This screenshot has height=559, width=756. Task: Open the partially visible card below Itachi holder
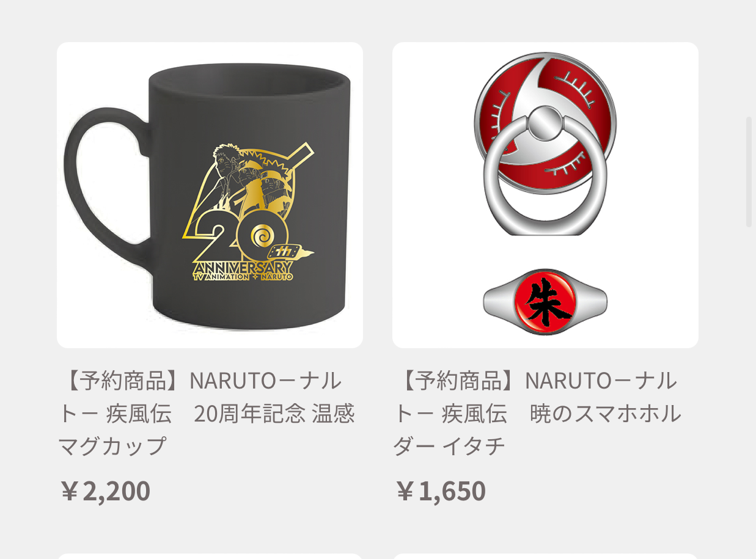coord(545,556)
